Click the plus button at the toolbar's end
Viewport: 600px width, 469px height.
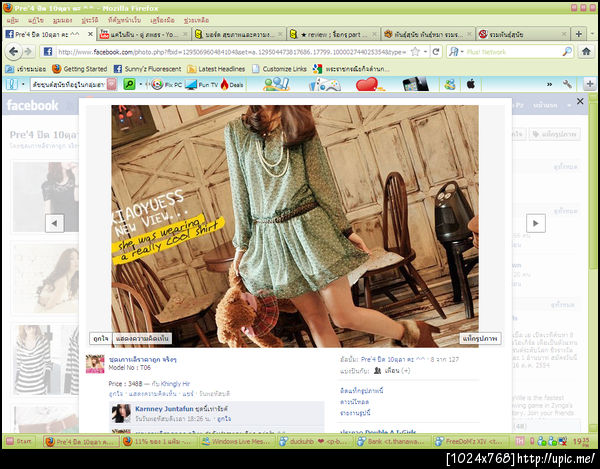590,84
